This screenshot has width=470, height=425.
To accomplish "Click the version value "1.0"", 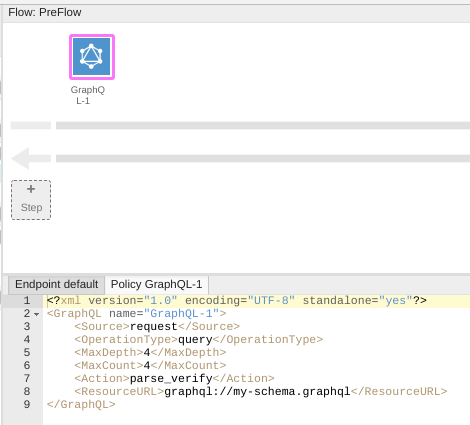I will click(160, 301).
